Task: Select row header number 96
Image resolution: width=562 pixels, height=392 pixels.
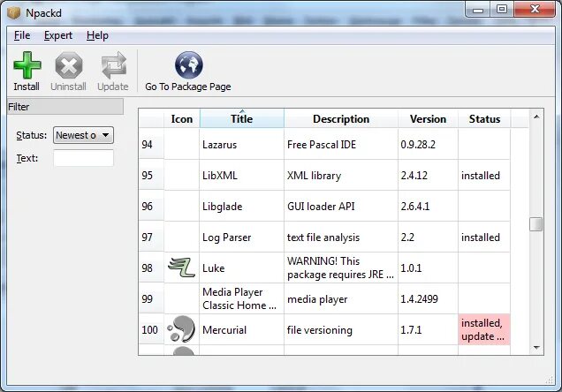Action: tap(151, 207)
